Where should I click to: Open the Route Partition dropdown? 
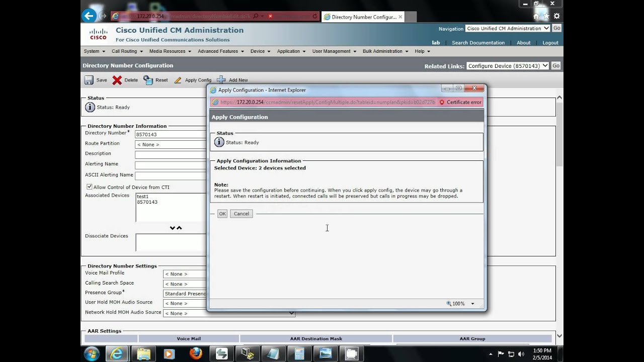coord(171,144)
